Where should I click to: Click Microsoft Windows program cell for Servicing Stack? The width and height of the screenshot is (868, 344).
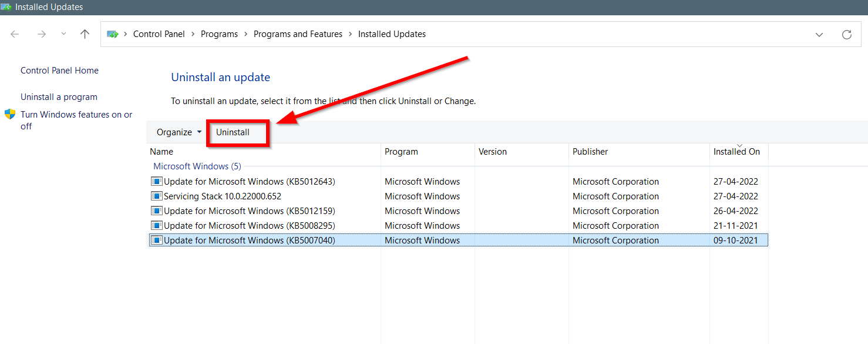(422, 196)
